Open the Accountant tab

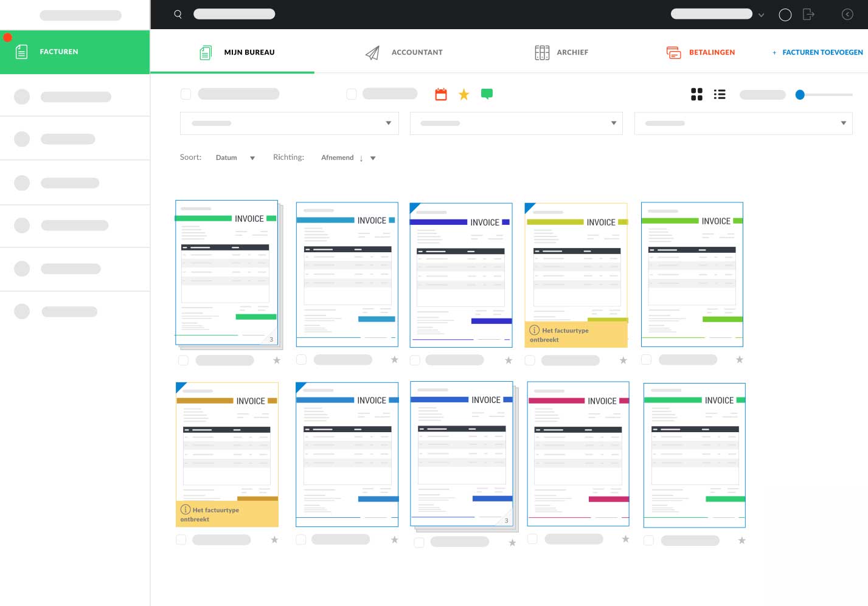point(404,52)
